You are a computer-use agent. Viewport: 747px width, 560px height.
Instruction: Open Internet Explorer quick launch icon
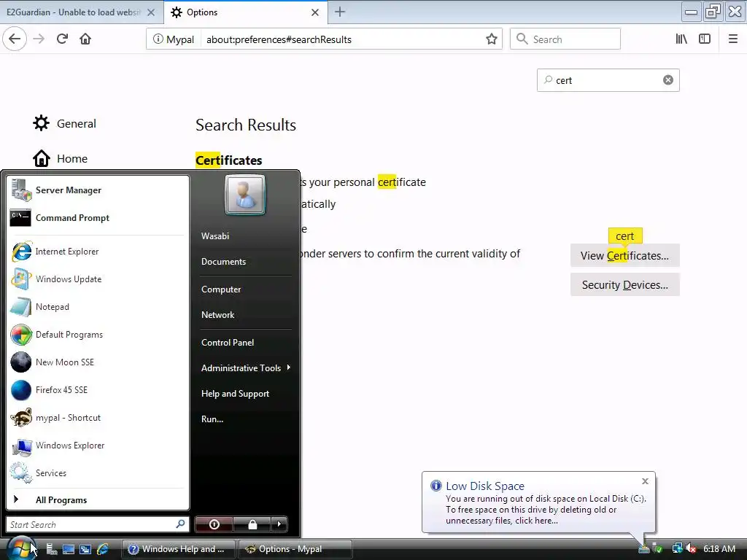tap(102, 549)
